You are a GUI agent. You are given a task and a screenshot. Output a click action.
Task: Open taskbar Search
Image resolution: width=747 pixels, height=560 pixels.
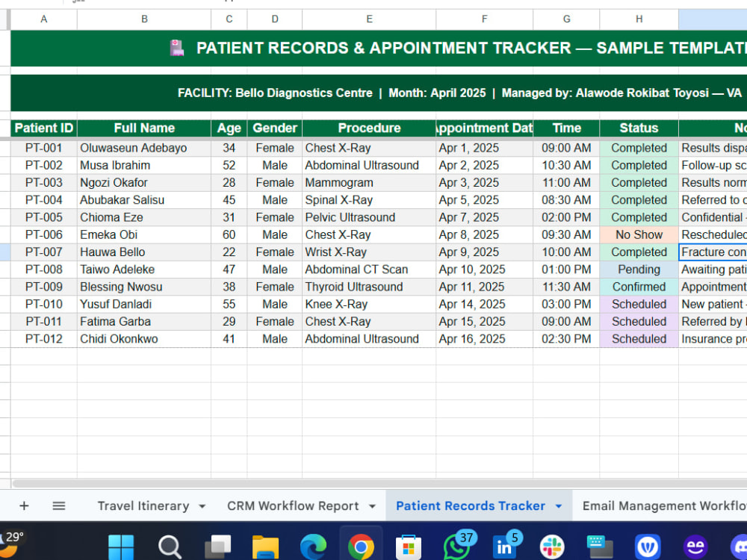170,547
